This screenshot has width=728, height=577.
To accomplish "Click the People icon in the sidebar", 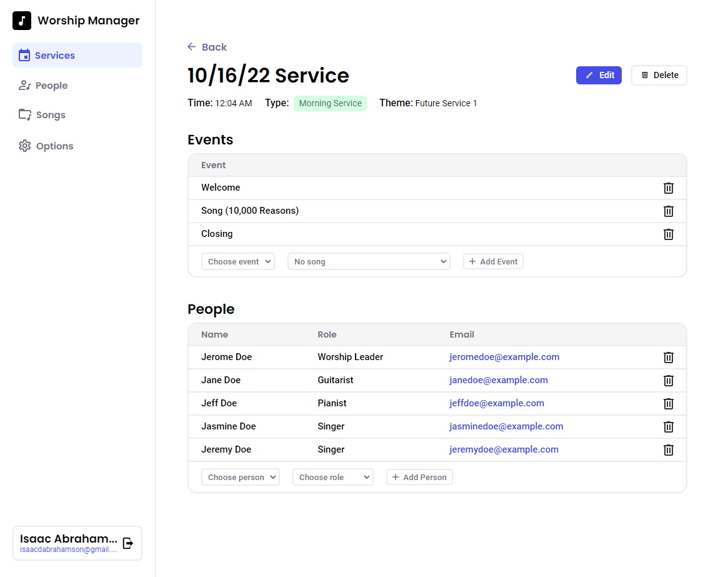I will [25, 85].
